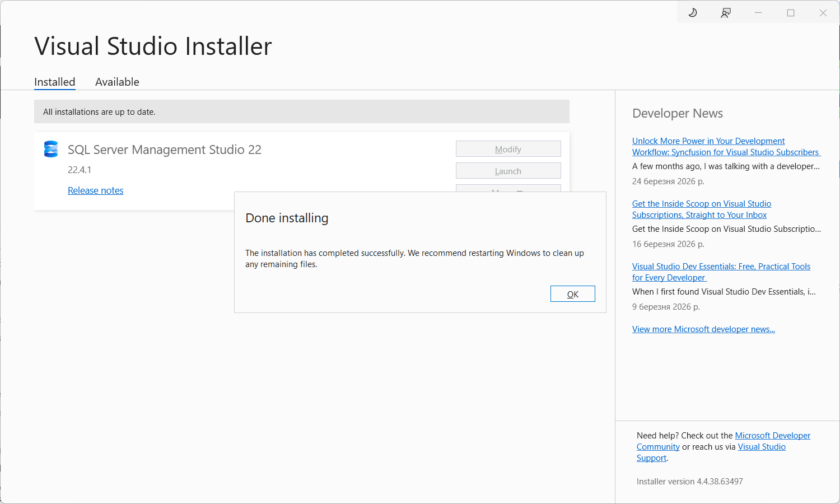Read the Syncfusion for Visual Studio Subscribers article
This screenshot has width=840, height=504.
pos(725,147)
